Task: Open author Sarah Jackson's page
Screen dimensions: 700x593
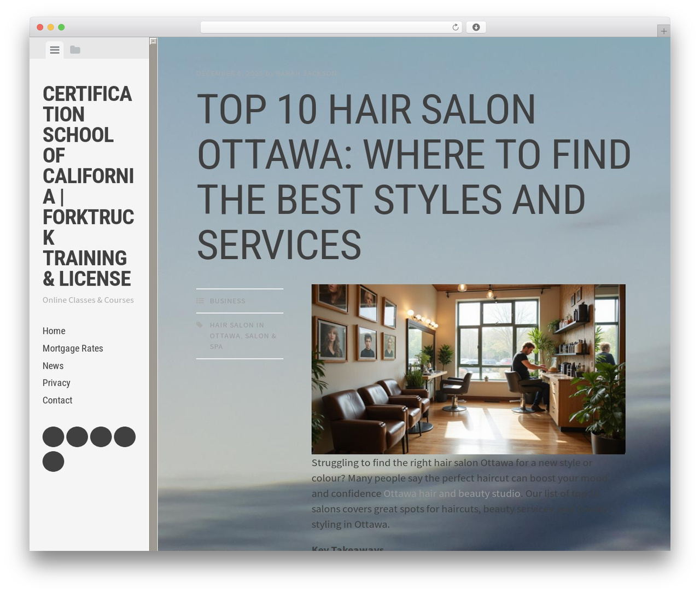Action: [307, 73]
